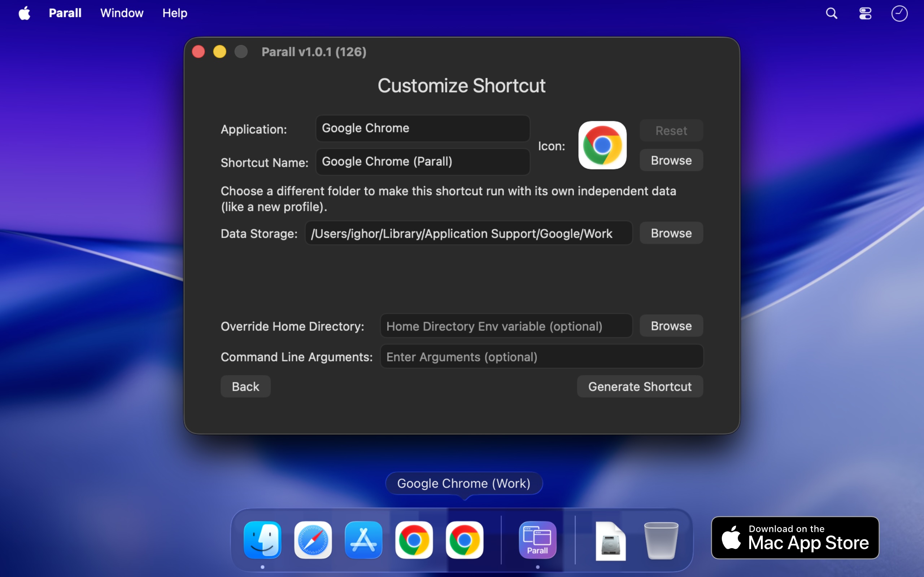Open the Window menu
The image size is (924, 577).
click(122, 13)
